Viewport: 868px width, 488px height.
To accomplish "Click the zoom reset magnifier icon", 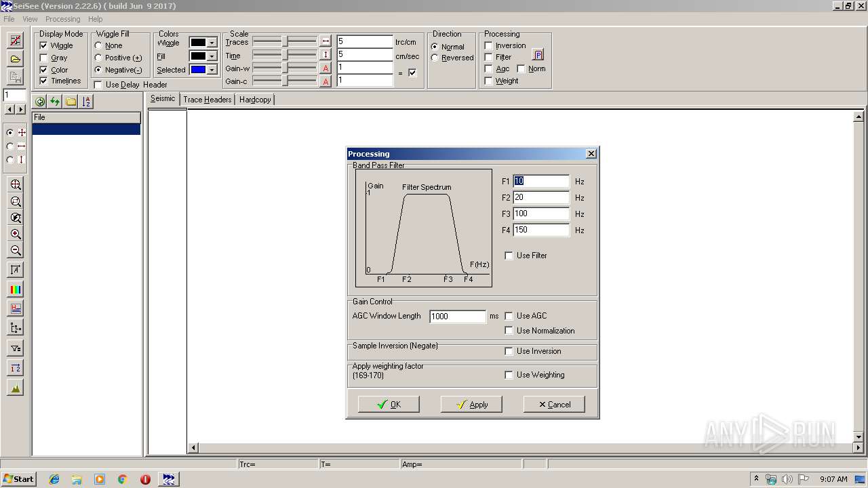I will pyautogui.click(x=16, y=218).
